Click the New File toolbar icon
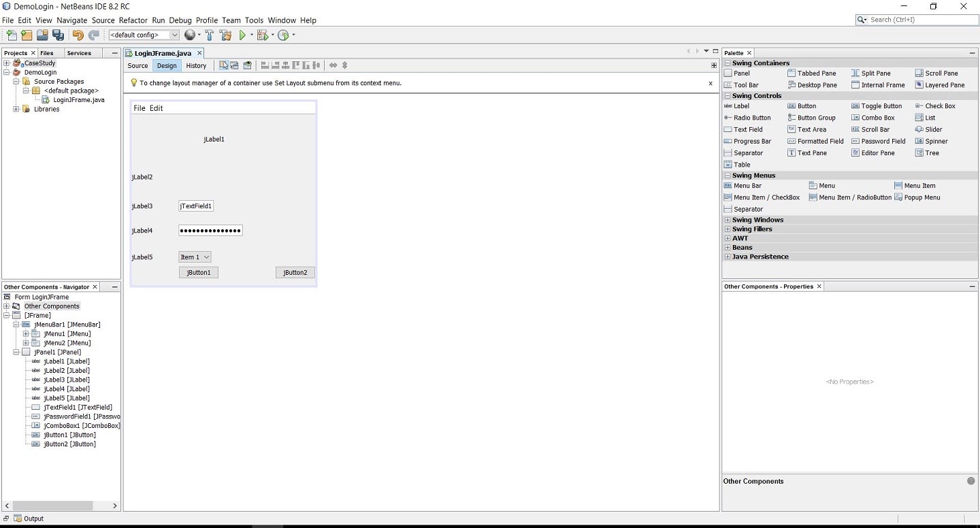This screenshot has height=528, width=980. 11,35
